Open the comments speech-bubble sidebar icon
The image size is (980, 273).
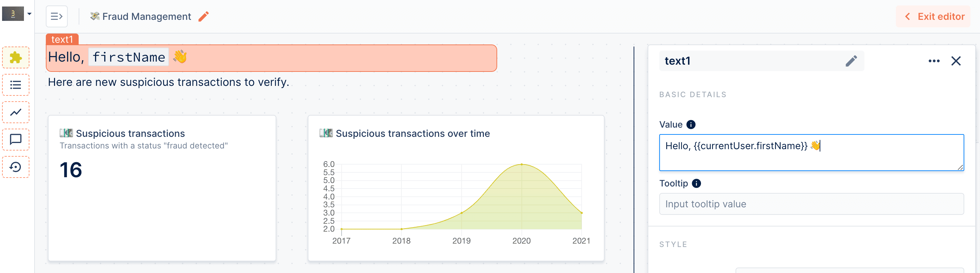(x=16, y=140)
